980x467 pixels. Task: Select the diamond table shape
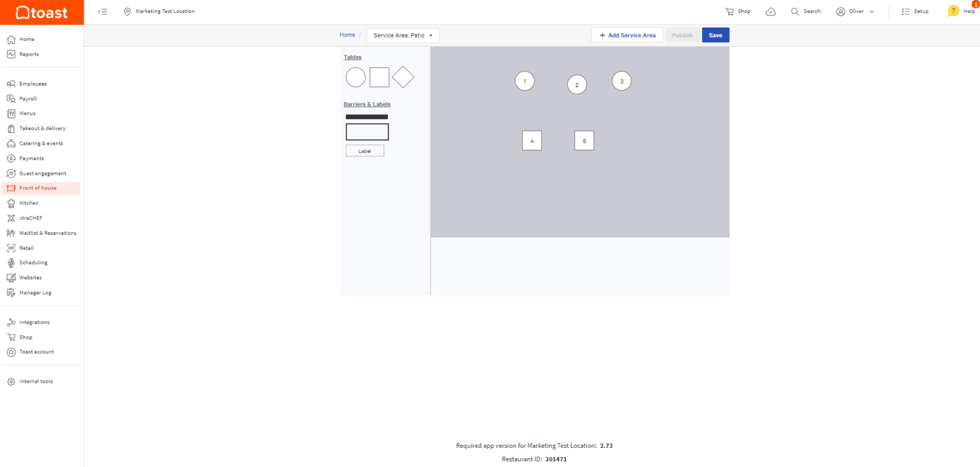coord(403,77)
